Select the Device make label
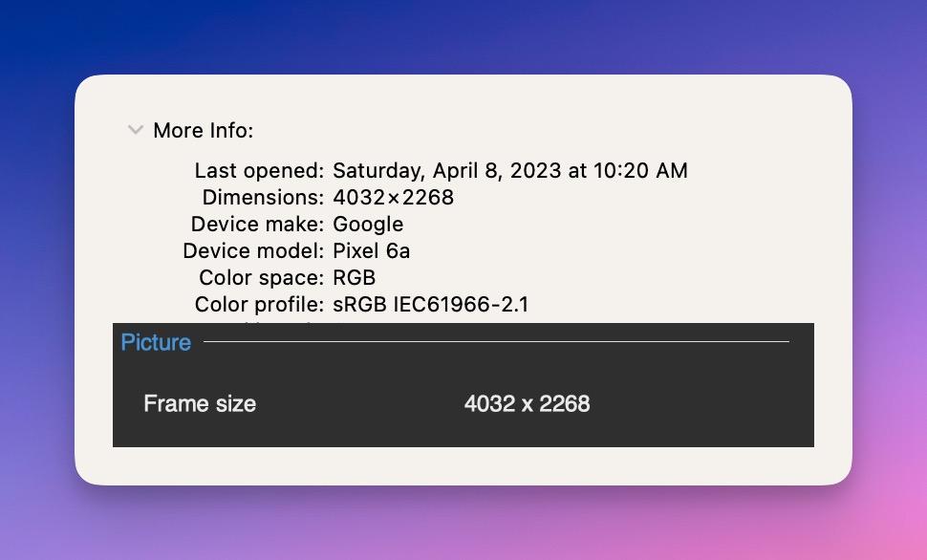This screenshot has width=927, height=560. (x=257, y=225)
